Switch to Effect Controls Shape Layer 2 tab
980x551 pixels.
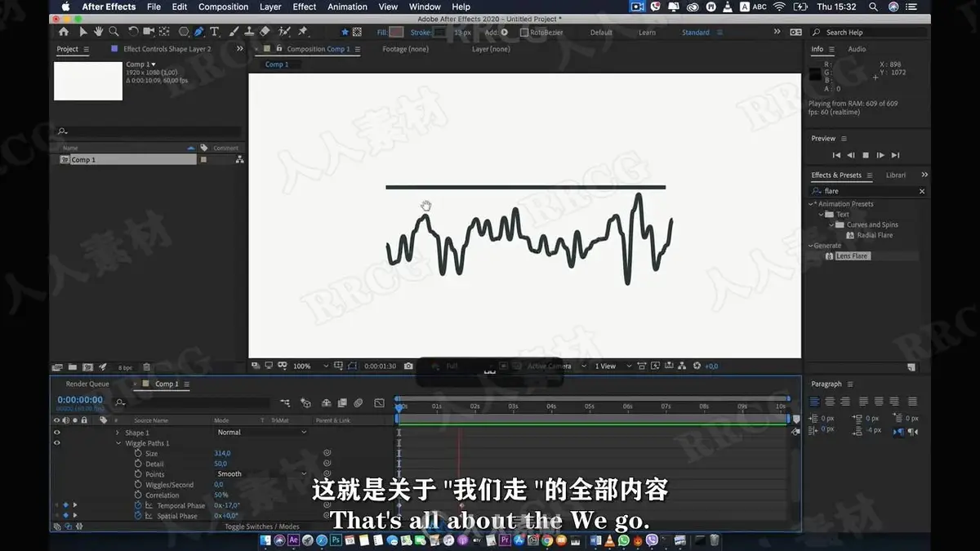(x=167, y=49)
